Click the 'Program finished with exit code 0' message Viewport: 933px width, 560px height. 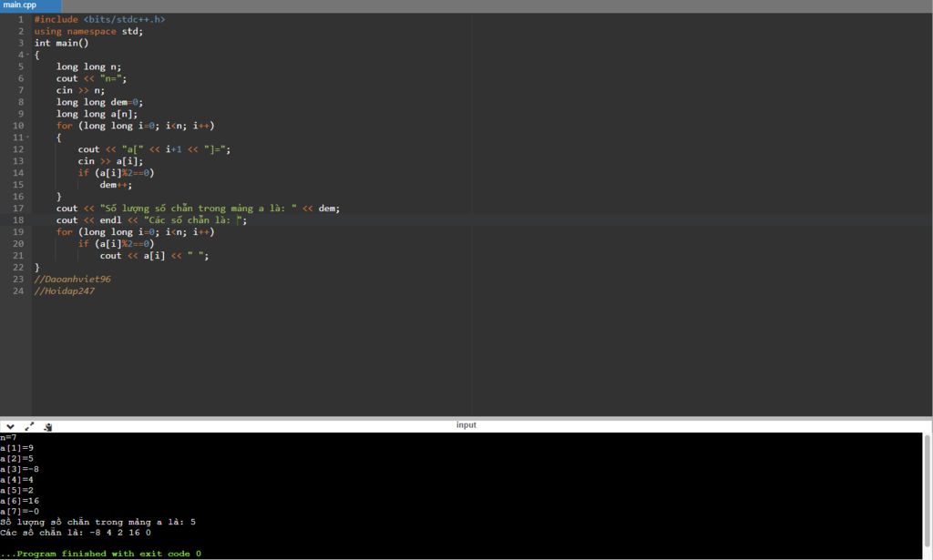[x=100, y=554]
